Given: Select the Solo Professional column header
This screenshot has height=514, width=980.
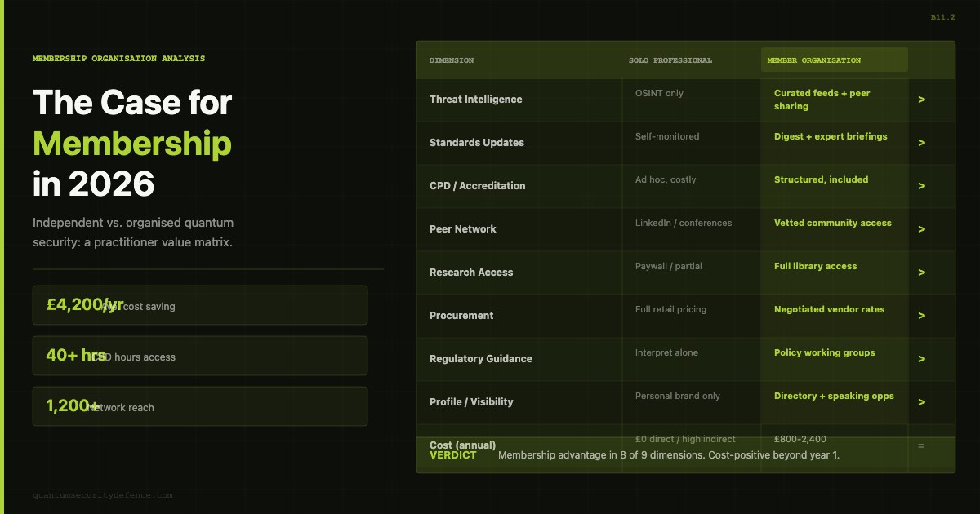Looking at the screenshot, I should click(x=670, y=60).
